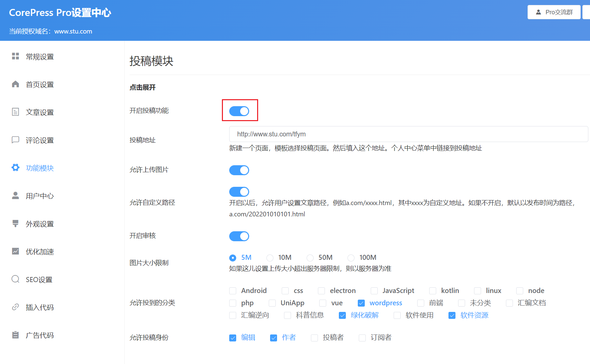Open 首页设置 menu item
The image size is (590, 364).
(40, 85)
